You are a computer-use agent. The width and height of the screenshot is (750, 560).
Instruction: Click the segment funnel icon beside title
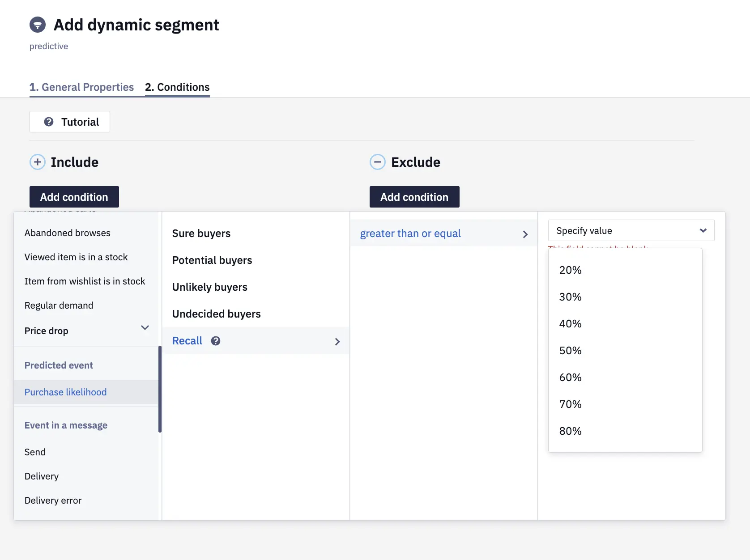38,25
